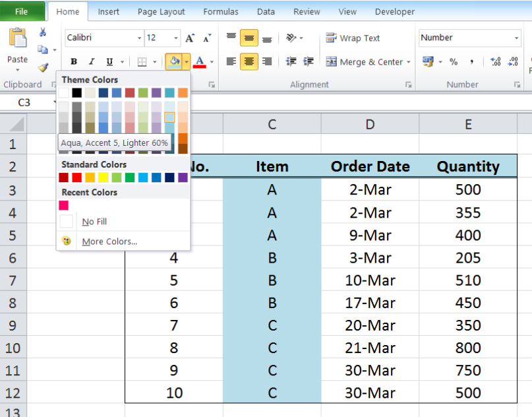Switch to the Insert tab
Viewport: 532px width, 417px height.
click(x=108, y=11)
